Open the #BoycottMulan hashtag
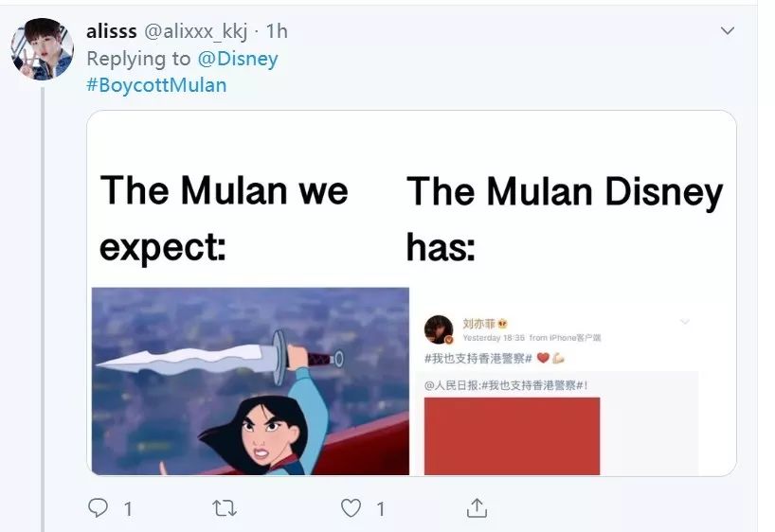This screenshot has width=775, height=532. tap(156, 85)
